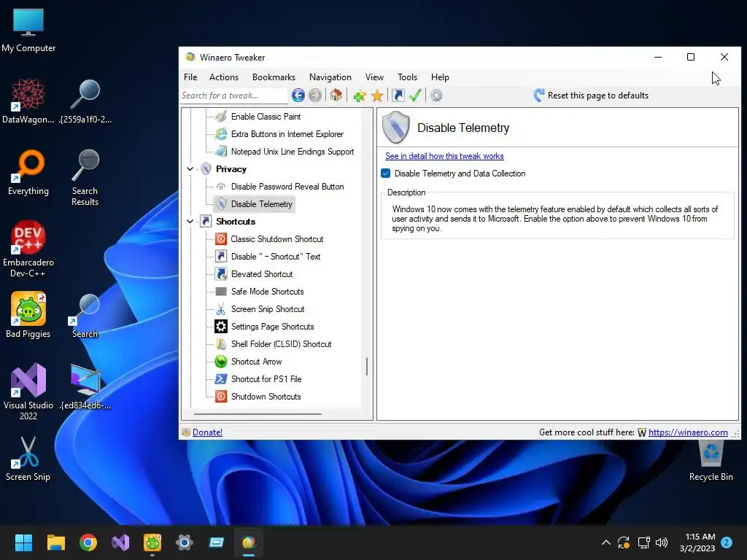Select the My Computer desktop icon

coord(28,31)
